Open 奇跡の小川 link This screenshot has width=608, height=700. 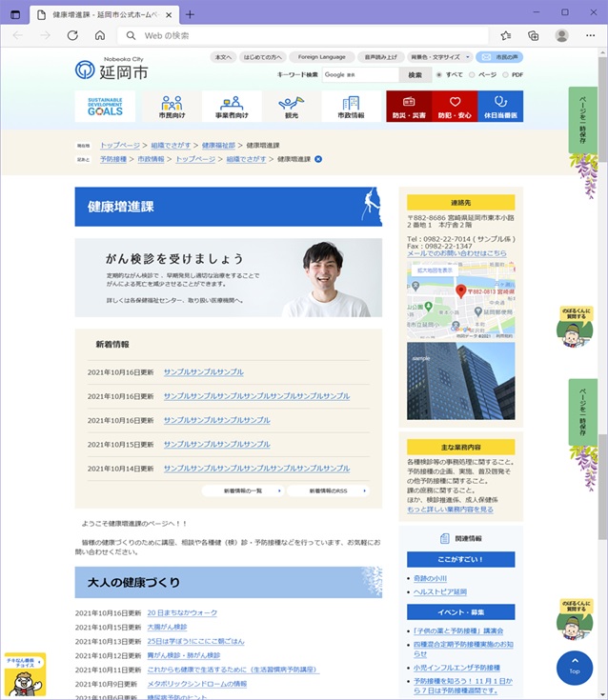[430, 579]
